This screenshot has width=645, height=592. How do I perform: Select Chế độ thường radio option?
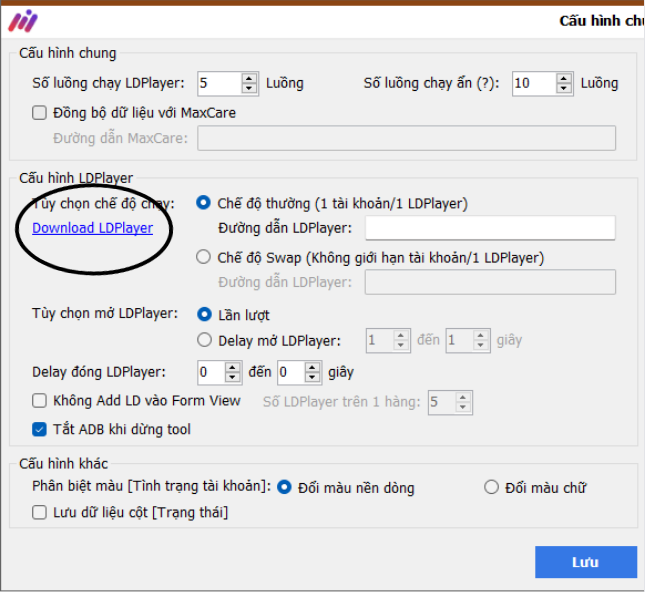click(x=205, y=203)
